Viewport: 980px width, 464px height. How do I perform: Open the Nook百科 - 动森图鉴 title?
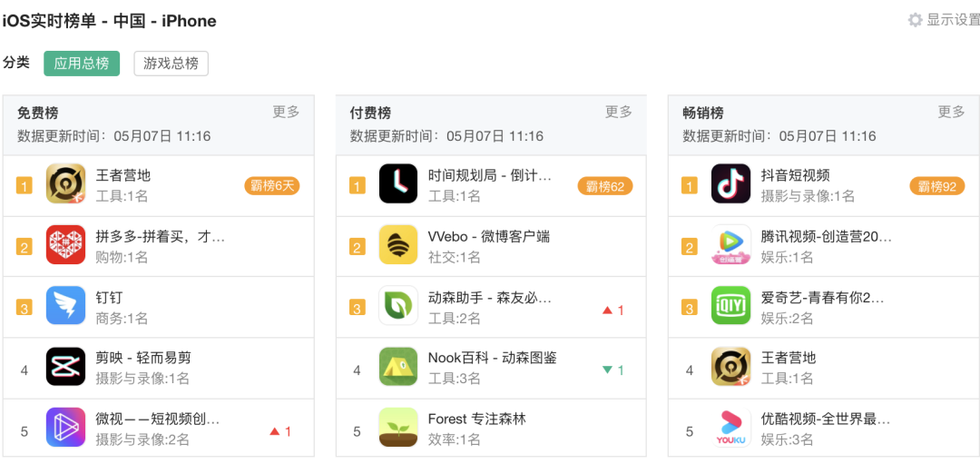point(493,358)
